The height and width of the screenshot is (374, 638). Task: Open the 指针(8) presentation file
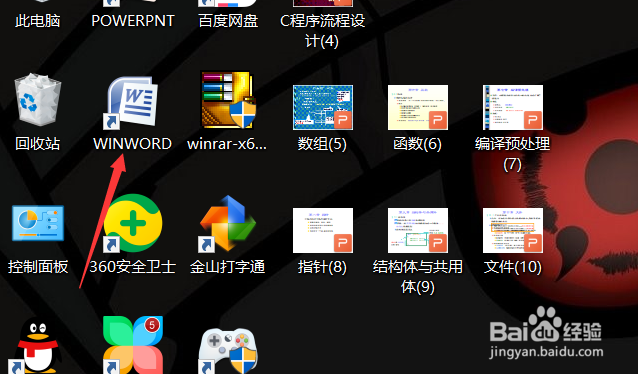click(x=323, y=230)
